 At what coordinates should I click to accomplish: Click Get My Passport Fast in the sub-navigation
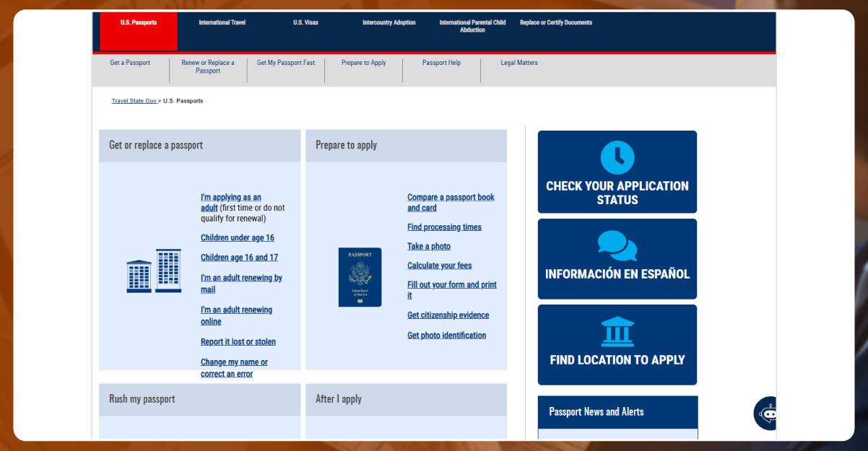tap(286, 63)
